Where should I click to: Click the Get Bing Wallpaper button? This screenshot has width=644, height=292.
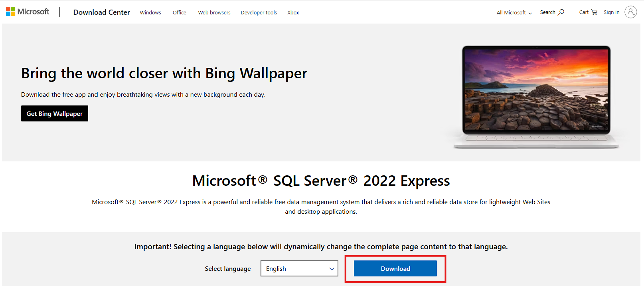point(55,113)
